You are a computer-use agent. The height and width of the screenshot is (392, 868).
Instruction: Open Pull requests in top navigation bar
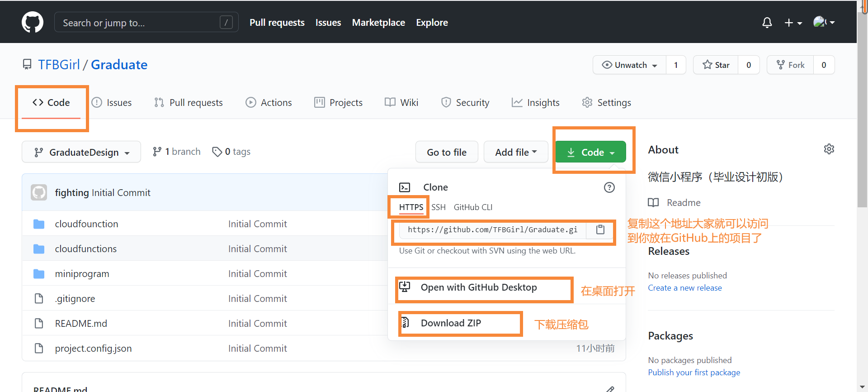tap(277, 22)
